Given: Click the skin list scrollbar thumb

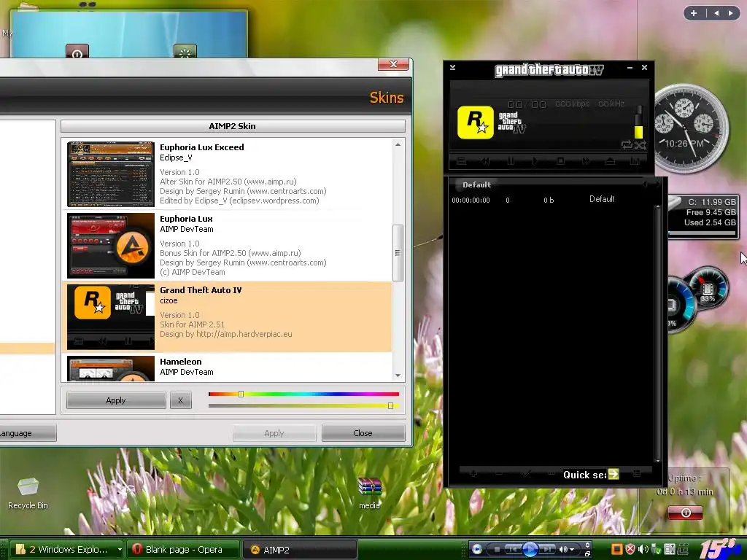Looking at the screenshot, I should pos(398,253).
